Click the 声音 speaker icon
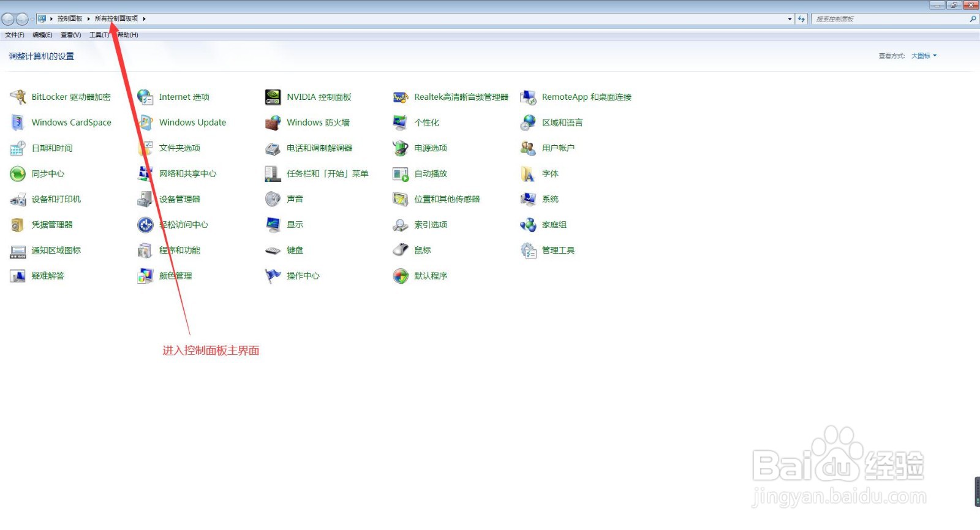Image resolution: width=980 pixels, height=530 pixels. click(273, 199)
